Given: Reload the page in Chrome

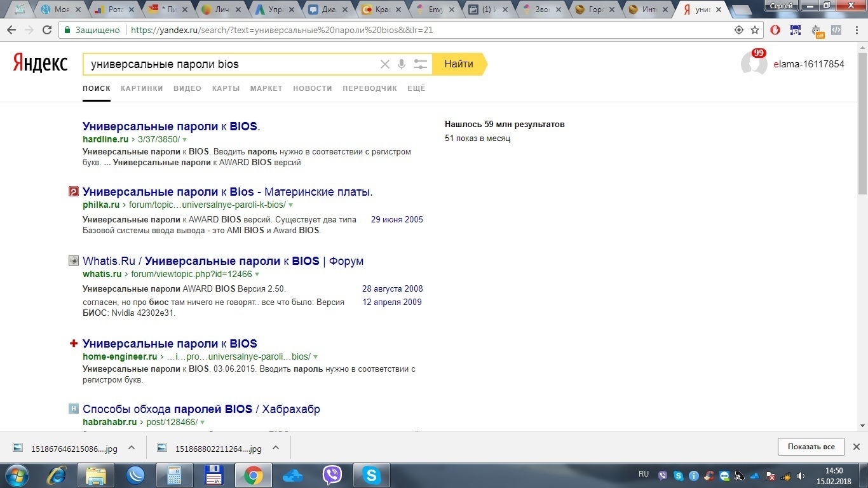Looking at the screenshot, I should tap(47, 30).
